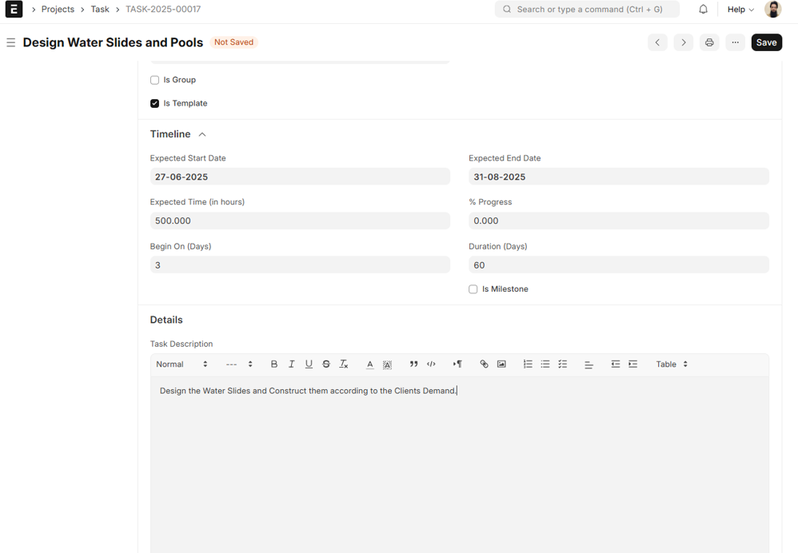Uncheck the Is Template checkbox

155,103
